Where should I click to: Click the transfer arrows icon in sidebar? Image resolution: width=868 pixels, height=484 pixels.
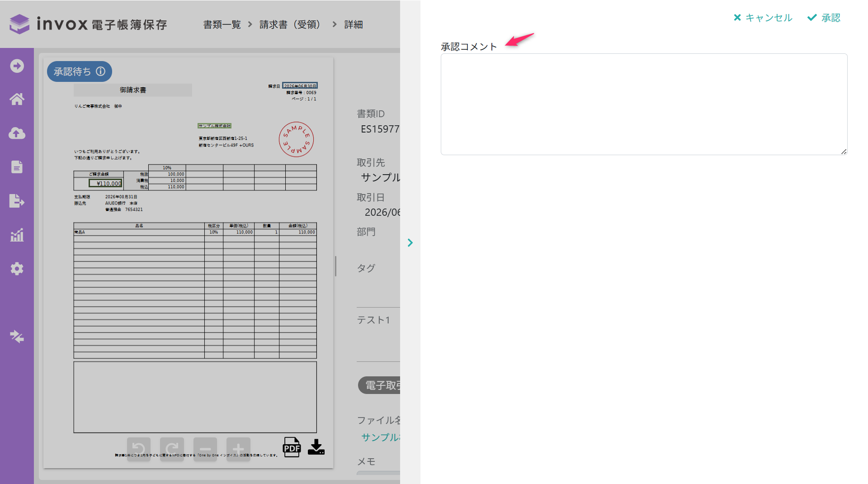tap(17, 337)
